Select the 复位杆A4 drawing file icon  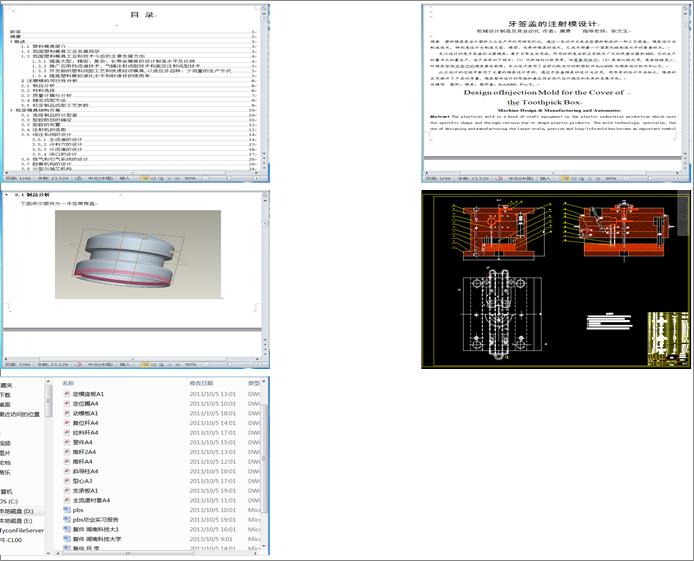[x=67, y=423]
